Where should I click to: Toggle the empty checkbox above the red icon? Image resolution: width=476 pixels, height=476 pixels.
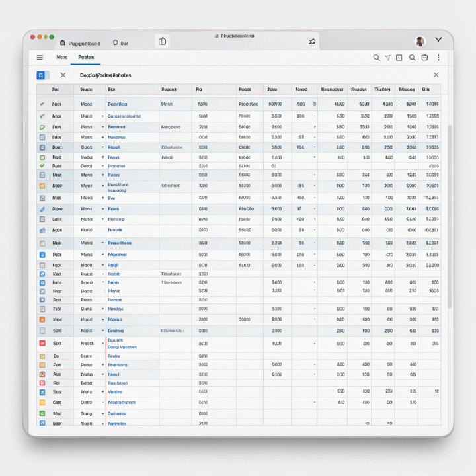coord(42,331)
